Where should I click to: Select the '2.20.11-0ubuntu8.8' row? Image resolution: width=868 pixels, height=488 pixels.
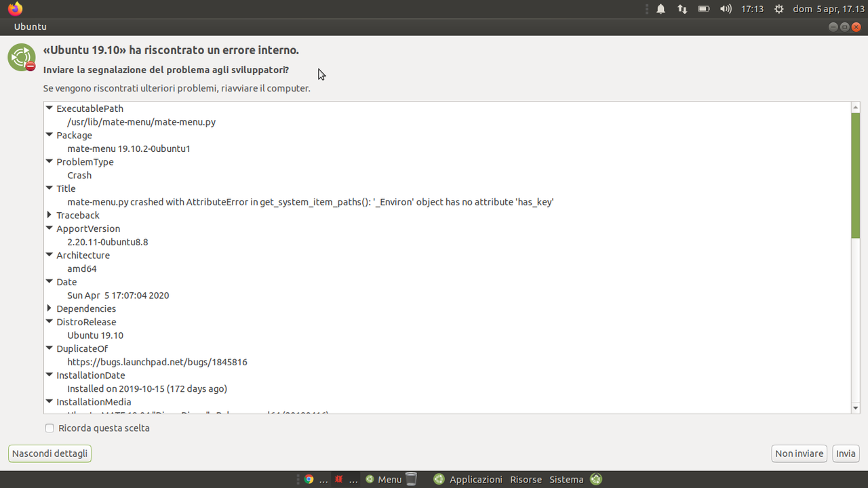tap(447, 242)
